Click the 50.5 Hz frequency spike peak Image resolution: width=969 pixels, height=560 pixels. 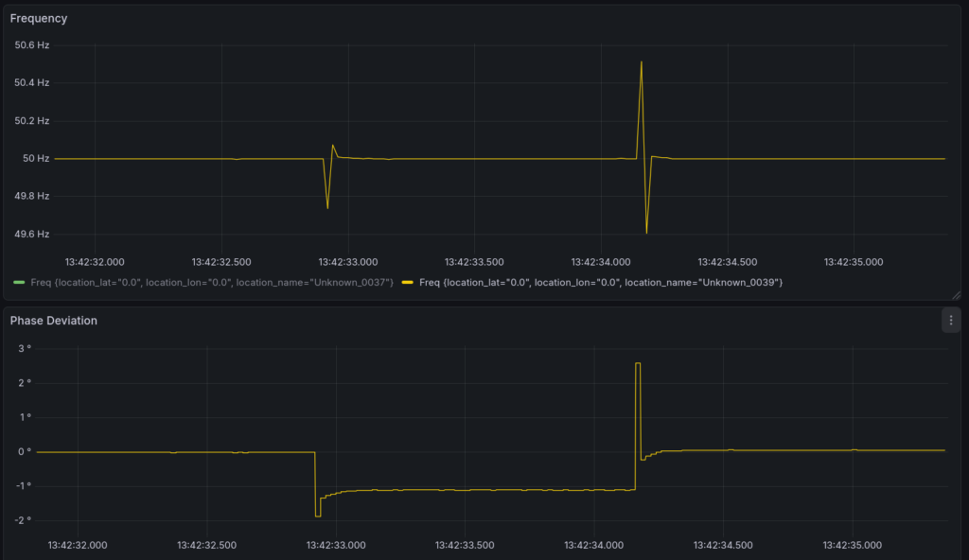point(642,62)
